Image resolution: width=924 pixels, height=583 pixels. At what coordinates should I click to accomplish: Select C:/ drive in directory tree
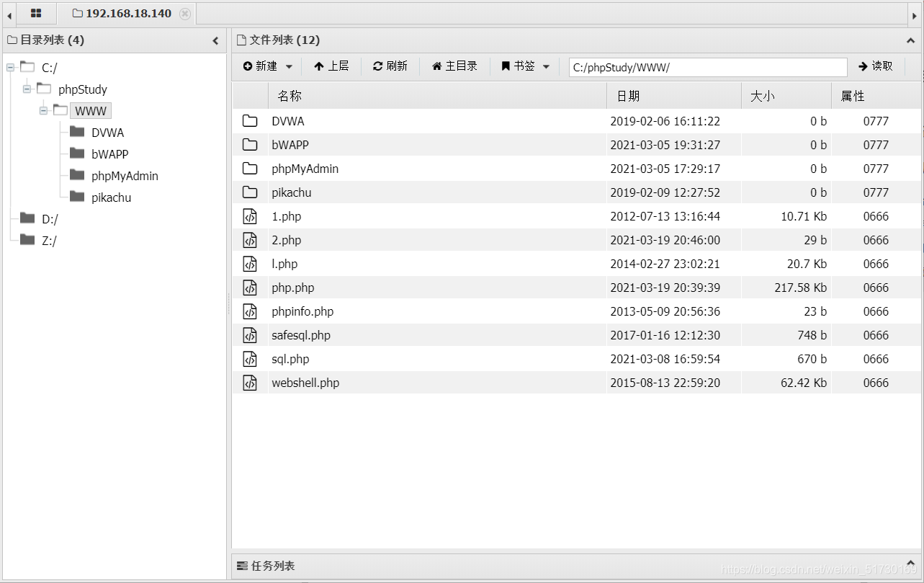pyautogui.click(x=49, y=68)
